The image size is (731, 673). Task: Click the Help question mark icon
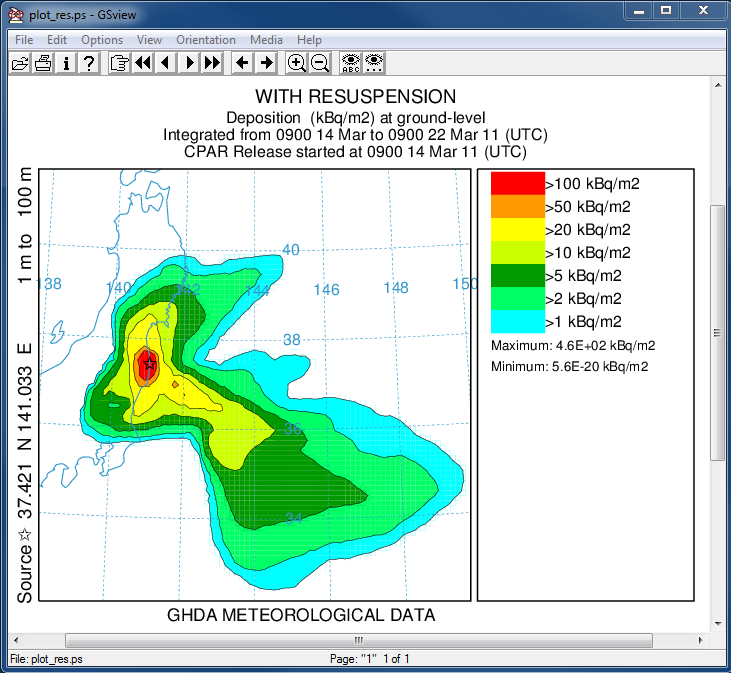(x=89, y=63)
